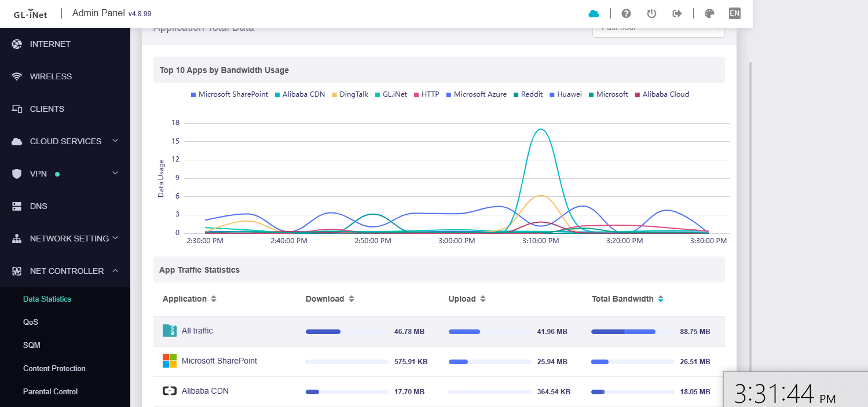Hide the DingTalk series in legend
This screenshot has width=868, height=407.
click(350, 94)
